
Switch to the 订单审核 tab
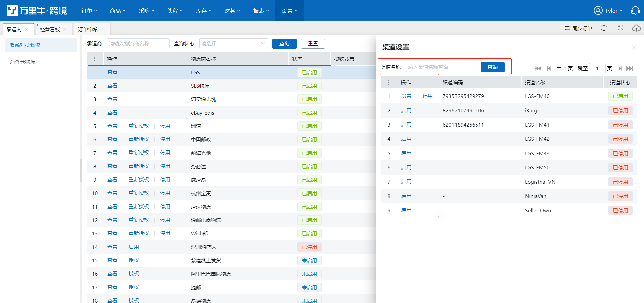tap(88, 30)
